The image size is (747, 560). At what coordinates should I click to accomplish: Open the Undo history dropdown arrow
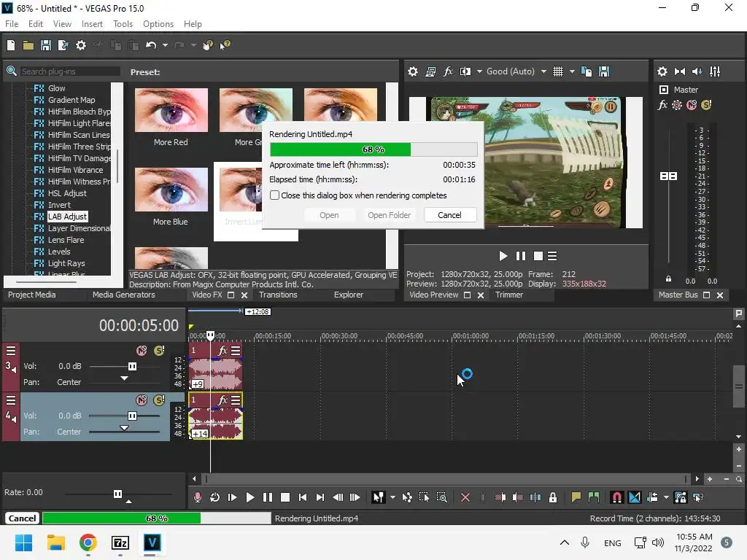tap(165, 45)
